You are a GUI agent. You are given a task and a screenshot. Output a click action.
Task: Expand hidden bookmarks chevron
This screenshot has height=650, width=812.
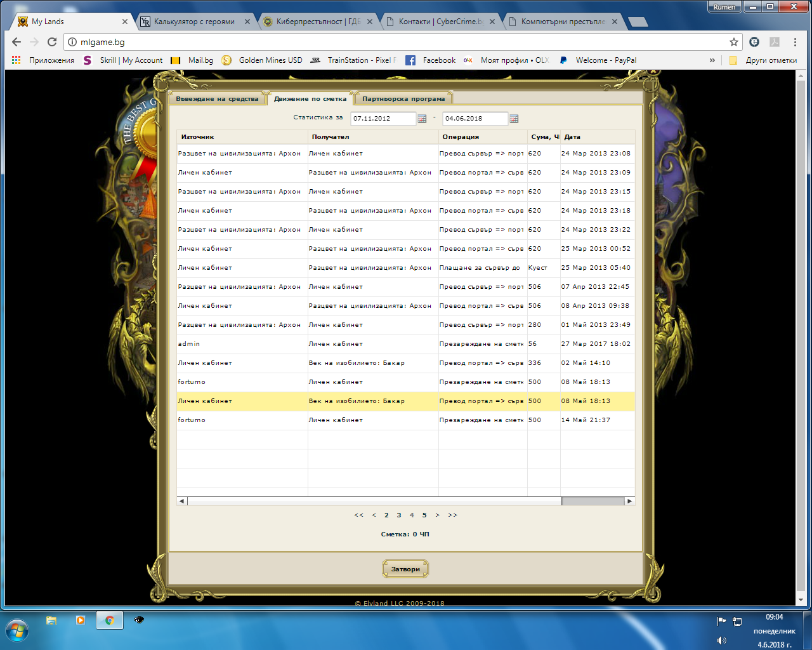pos(712,60)
